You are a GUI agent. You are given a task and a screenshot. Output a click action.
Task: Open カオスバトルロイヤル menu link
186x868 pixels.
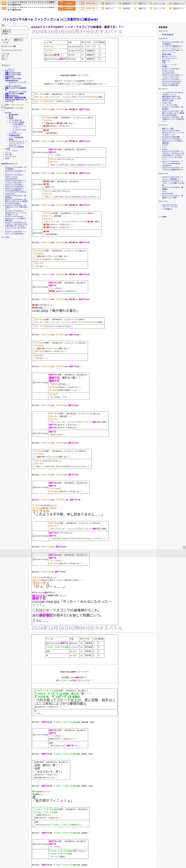13,86
